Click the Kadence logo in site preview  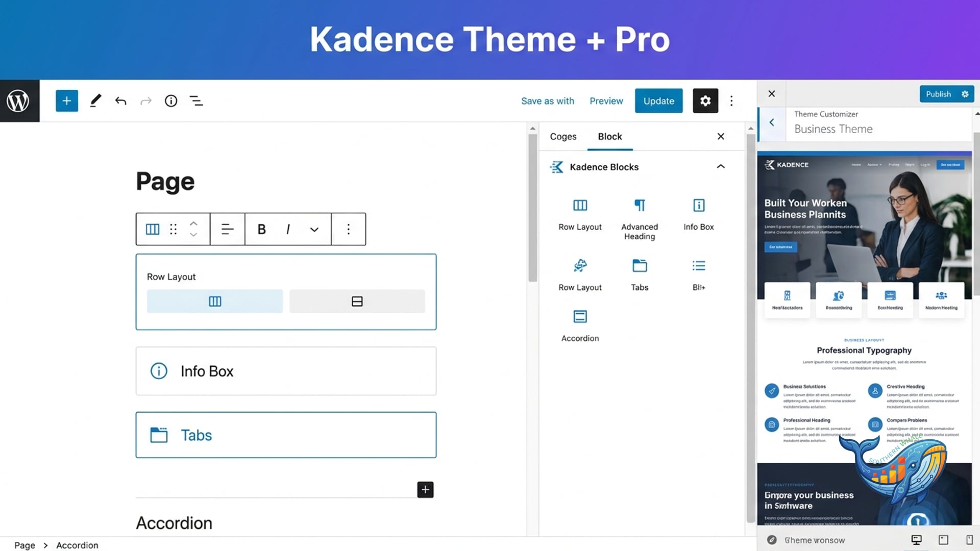click(x=787, y=165)
